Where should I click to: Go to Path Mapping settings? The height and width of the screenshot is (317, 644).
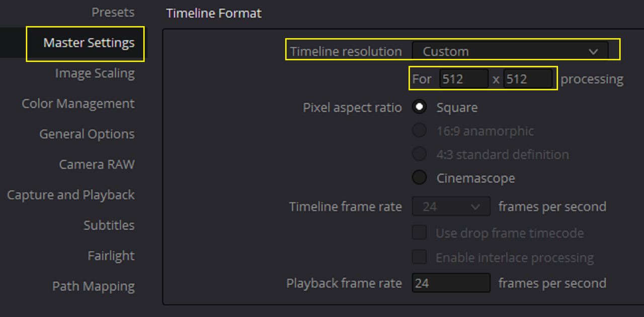(93, 286)
